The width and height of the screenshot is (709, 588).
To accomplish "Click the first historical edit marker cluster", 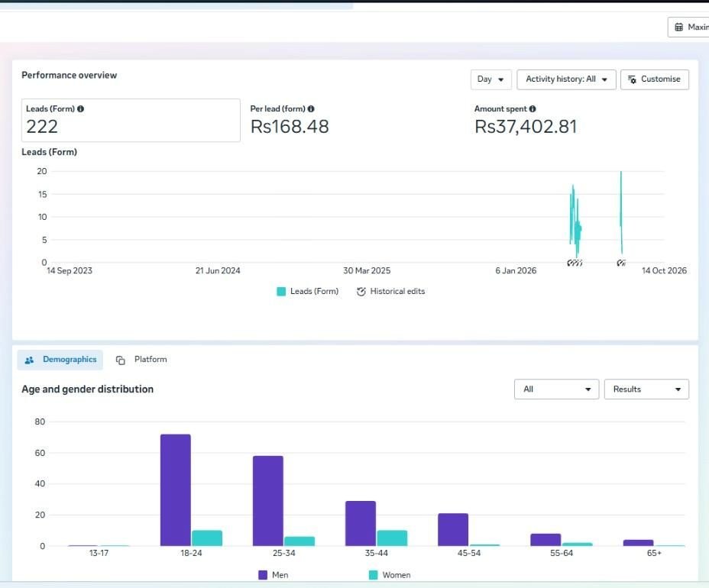I will click(x=575, y=263).
